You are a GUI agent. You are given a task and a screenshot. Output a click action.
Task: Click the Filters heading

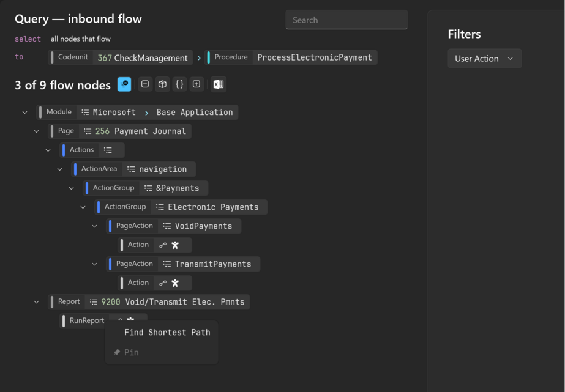point(464,34)
